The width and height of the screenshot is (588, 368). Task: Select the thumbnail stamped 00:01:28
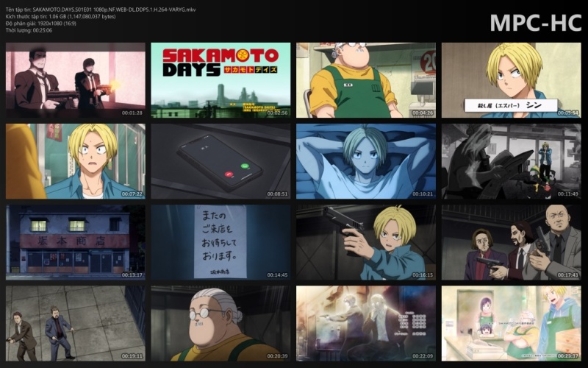[76, 80]
